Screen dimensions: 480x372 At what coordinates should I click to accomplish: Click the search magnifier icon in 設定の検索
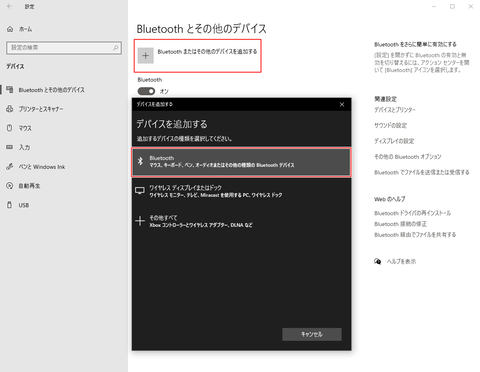click(x=115, y=48)
